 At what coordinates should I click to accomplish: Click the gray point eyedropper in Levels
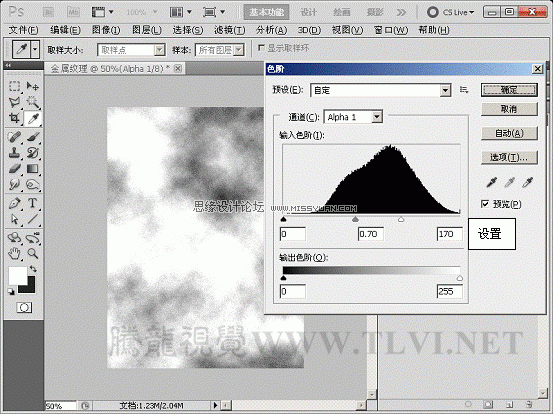pyautogui.click(x=509, y=182)
